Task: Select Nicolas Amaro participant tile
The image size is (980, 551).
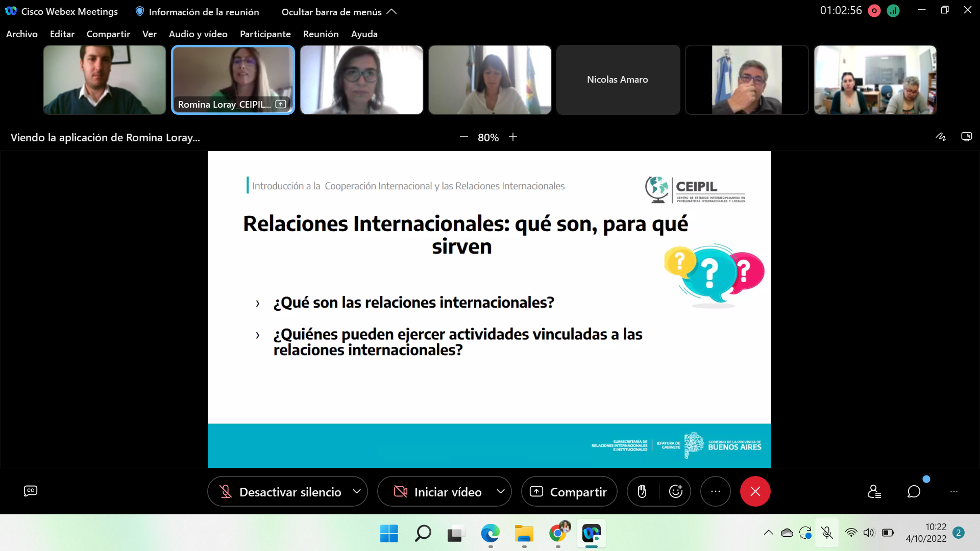Action: coord(618,80)
